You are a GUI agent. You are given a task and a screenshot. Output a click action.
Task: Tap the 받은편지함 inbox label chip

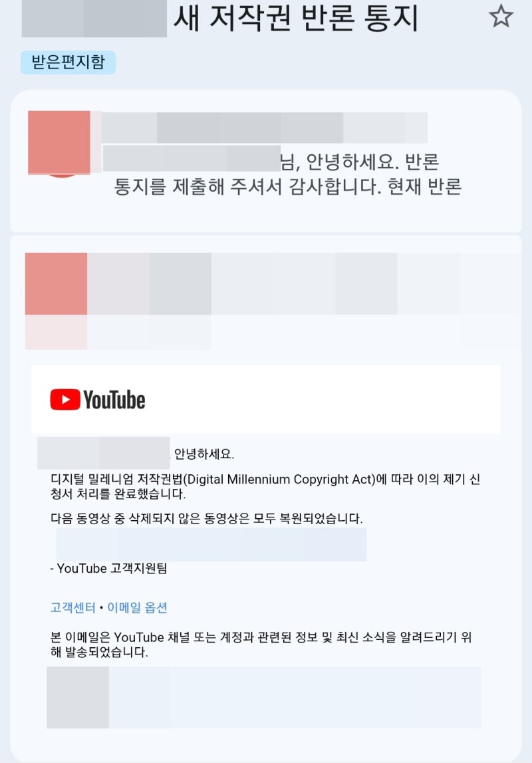(x=68, y=63)
